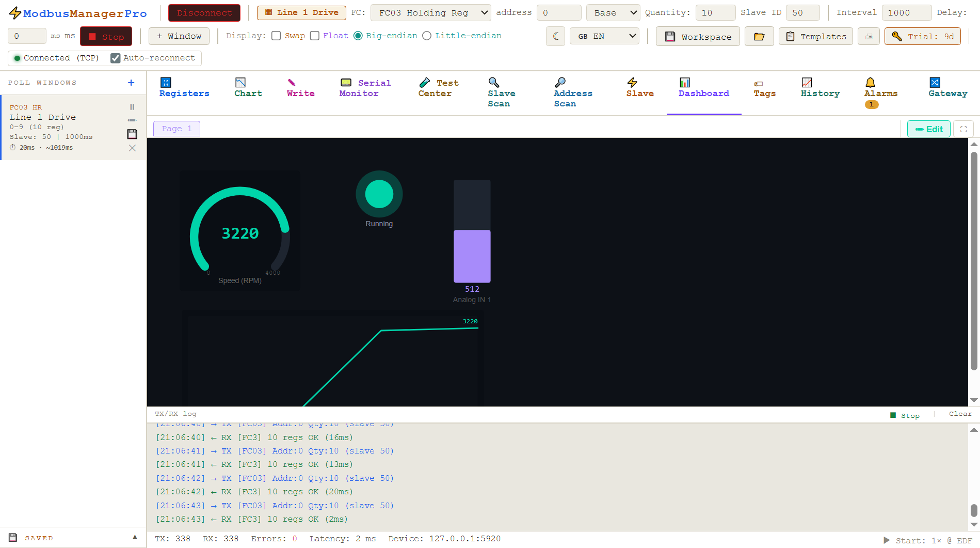Toggle dark mode moon icon
Image resolution: width=980 pixels, height=548 pixels.
coord(556,36)
